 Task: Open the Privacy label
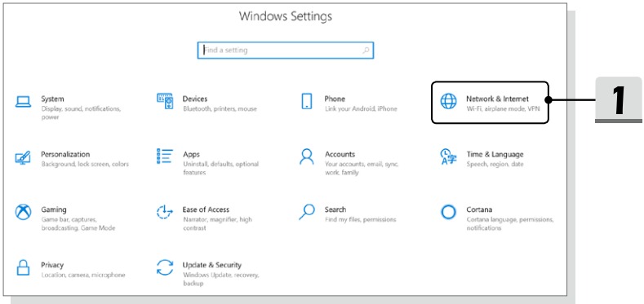[52, 265]
